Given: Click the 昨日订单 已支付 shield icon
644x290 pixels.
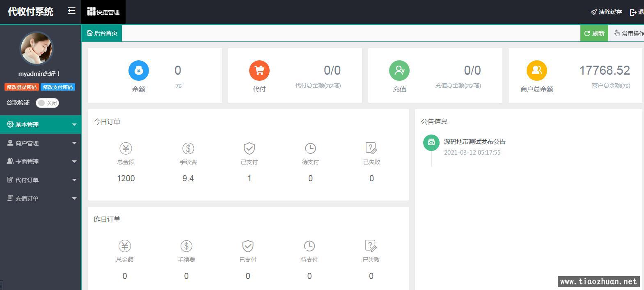Looking at the screenshot, I should [248, 246].
